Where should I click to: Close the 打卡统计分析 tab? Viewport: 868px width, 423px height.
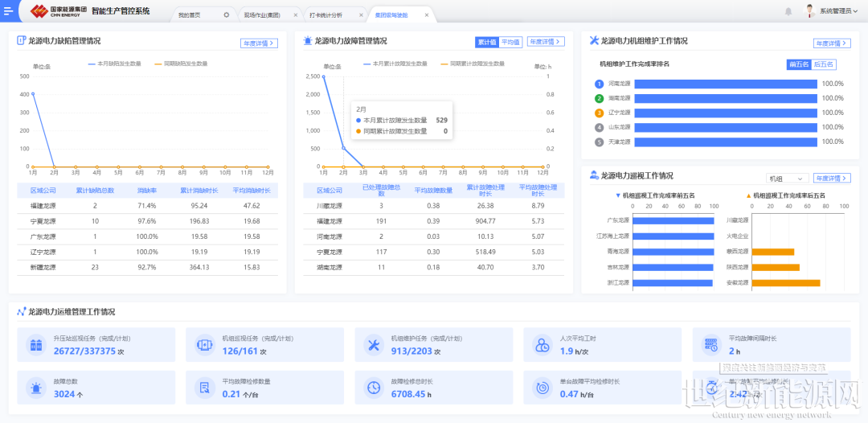(x=360, y=15)
